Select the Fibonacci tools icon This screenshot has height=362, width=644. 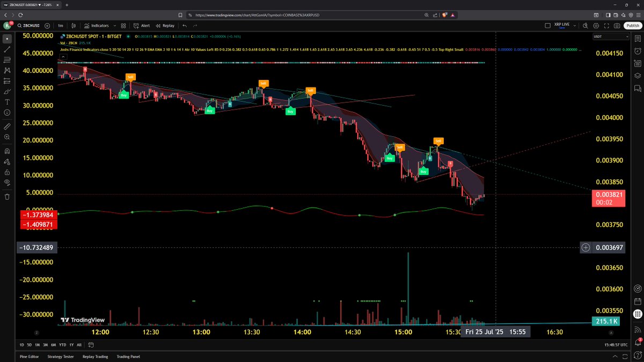[7, 60]
